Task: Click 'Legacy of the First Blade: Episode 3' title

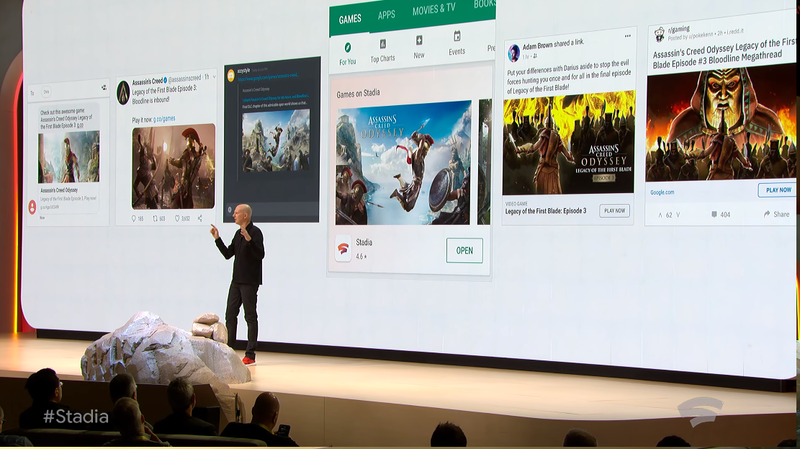Action: tap(545, 211)
